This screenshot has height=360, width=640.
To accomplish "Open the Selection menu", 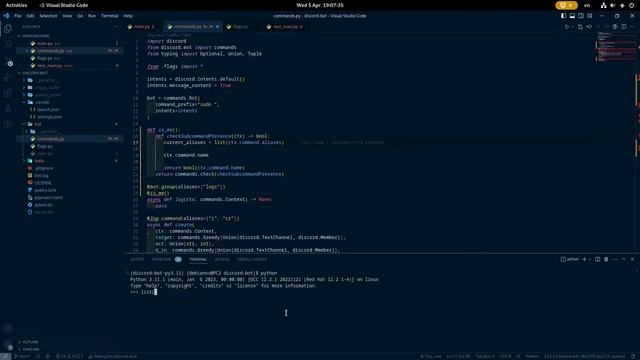I will pos(48,16).
